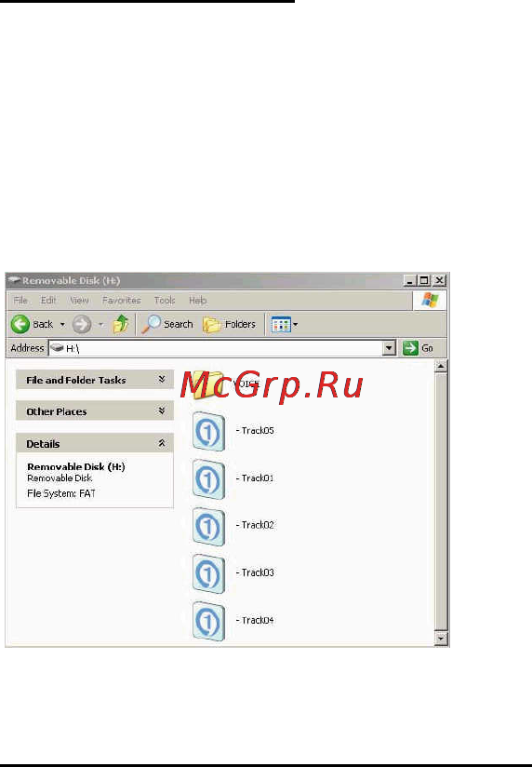Select the Track05 audio file icon

click(208, 431)
